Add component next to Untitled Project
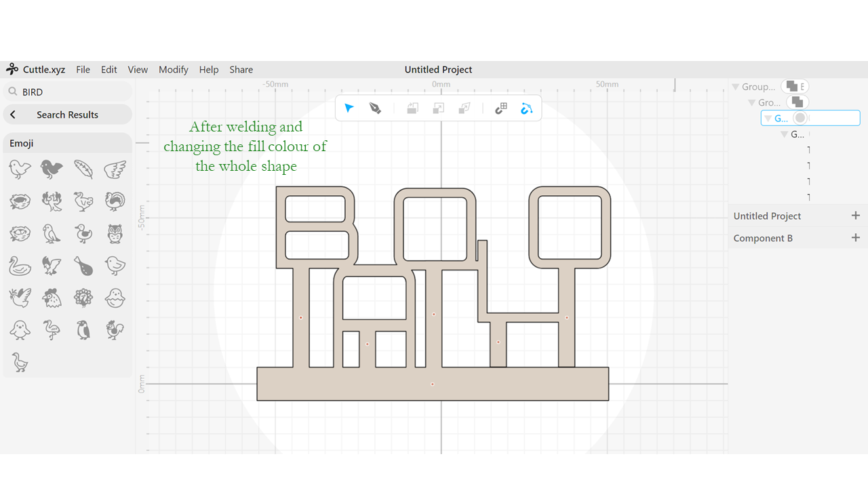868x488 pixels. (855, 216)
